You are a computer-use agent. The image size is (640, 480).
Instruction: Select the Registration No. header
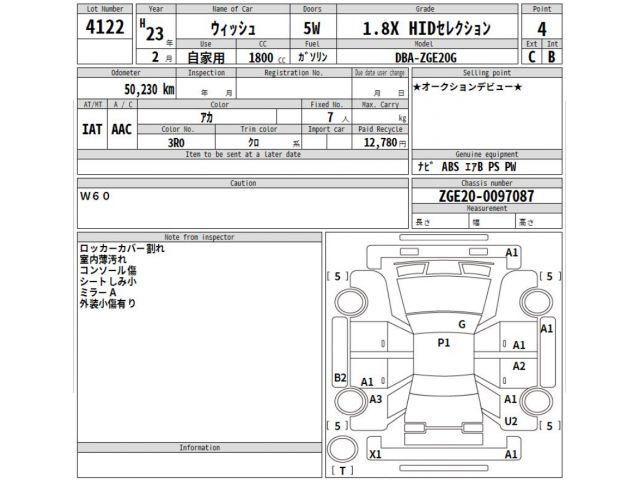point(293,73)
